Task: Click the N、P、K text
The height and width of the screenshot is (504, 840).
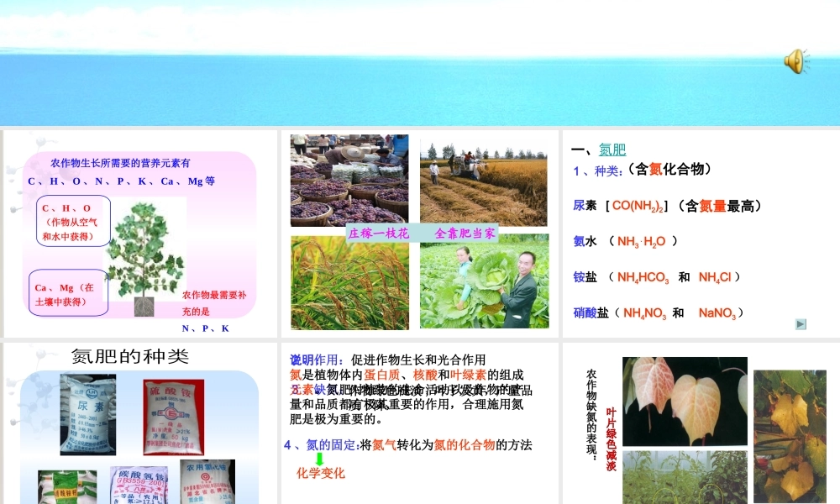Action: [205, 328]
